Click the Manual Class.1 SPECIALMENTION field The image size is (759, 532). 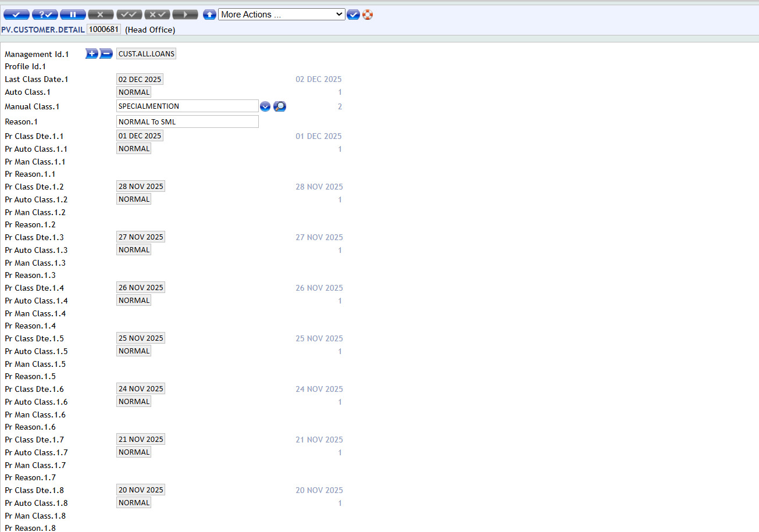187,106
